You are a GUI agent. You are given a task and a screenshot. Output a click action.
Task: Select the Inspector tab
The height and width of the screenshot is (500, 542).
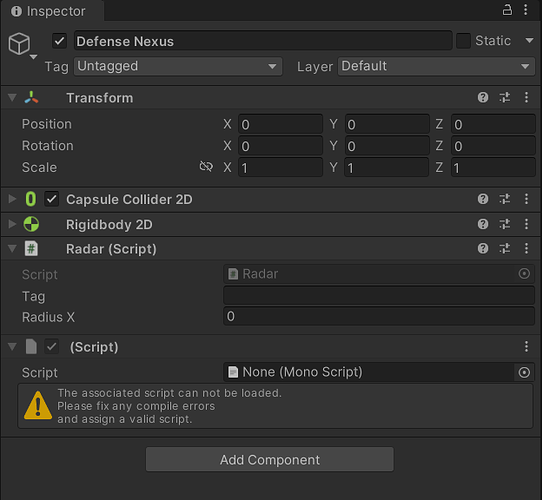[x=53, y=11]
